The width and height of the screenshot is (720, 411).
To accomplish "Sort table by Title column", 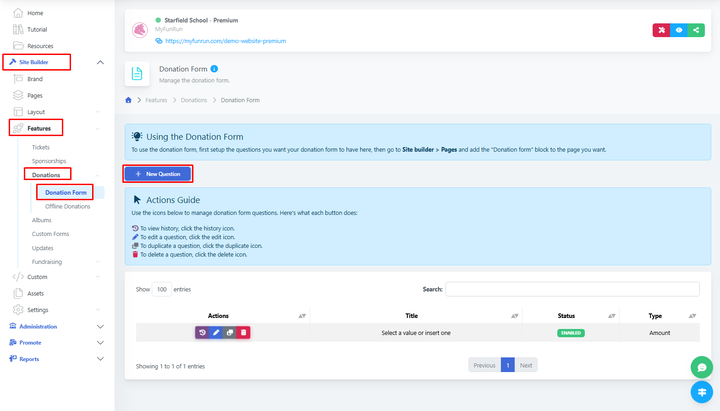I will click(411, 315).
